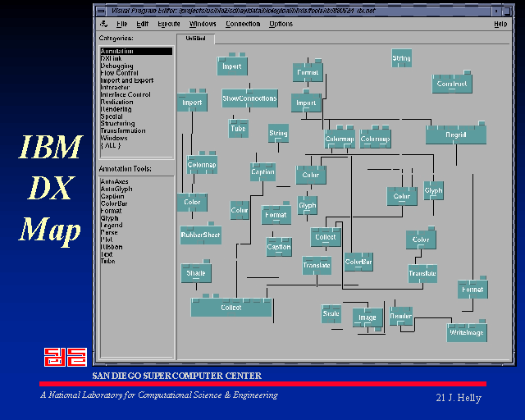Select the ShowConnections module node

[x=249, y=98]
